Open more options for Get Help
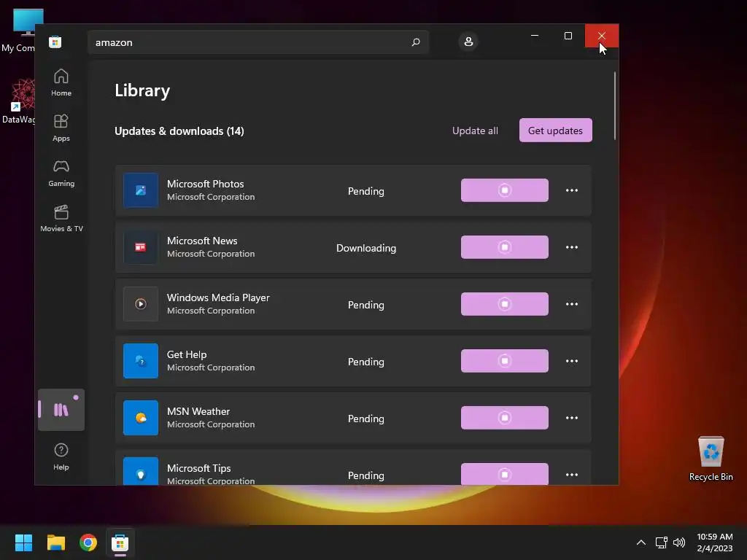 572,361
